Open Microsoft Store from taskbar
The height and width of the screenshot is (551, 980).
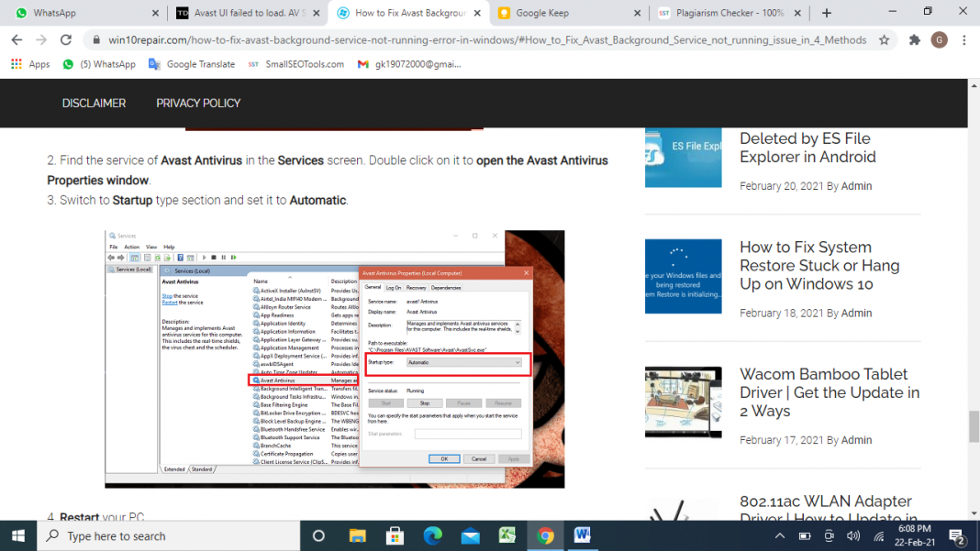point(395,536)
